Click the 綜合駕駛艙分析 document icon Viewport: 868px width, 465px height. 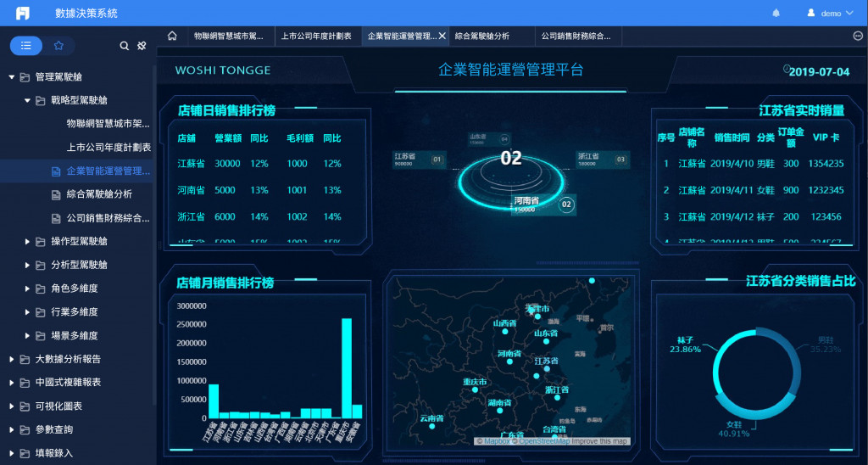tap(56, 194)
